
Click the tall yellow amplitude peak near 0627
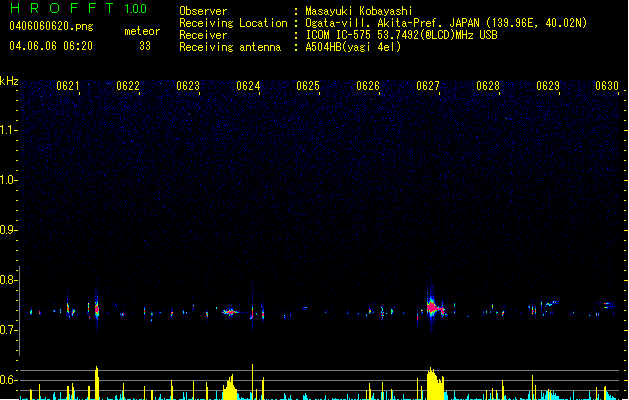coord(435,384)
